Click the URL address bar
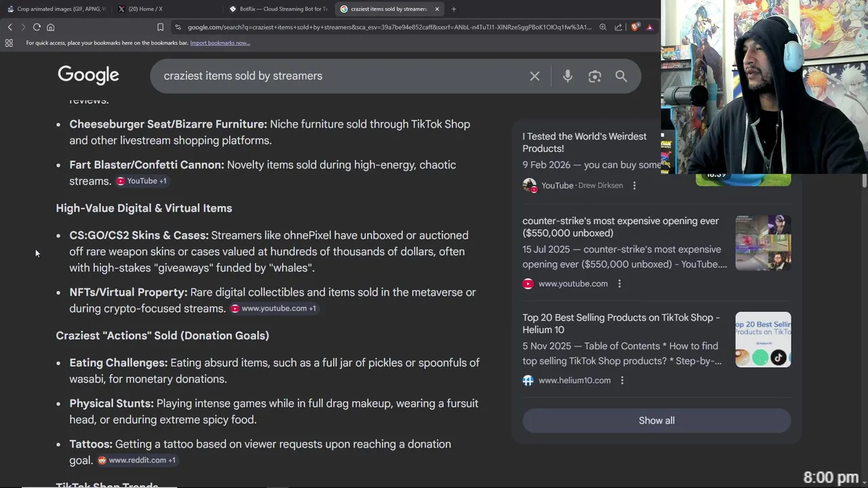 (x=389, y=27)
